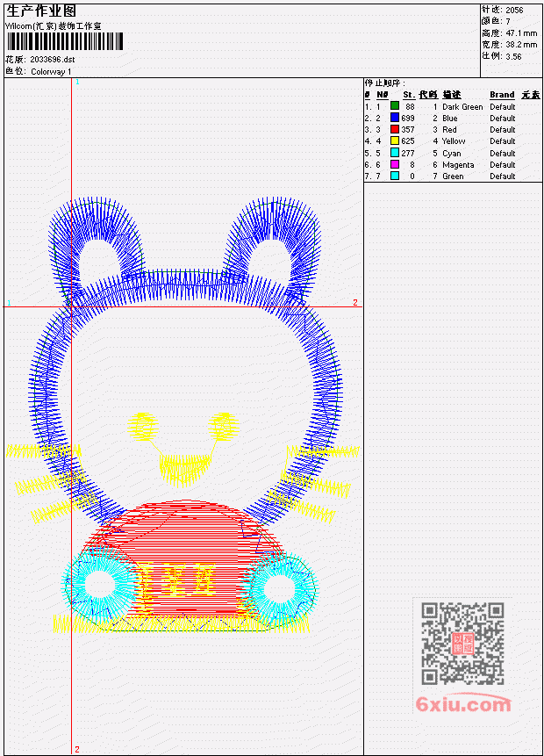Click the 停止顺序 heading
Screen dimensions: 544x756
384,83
